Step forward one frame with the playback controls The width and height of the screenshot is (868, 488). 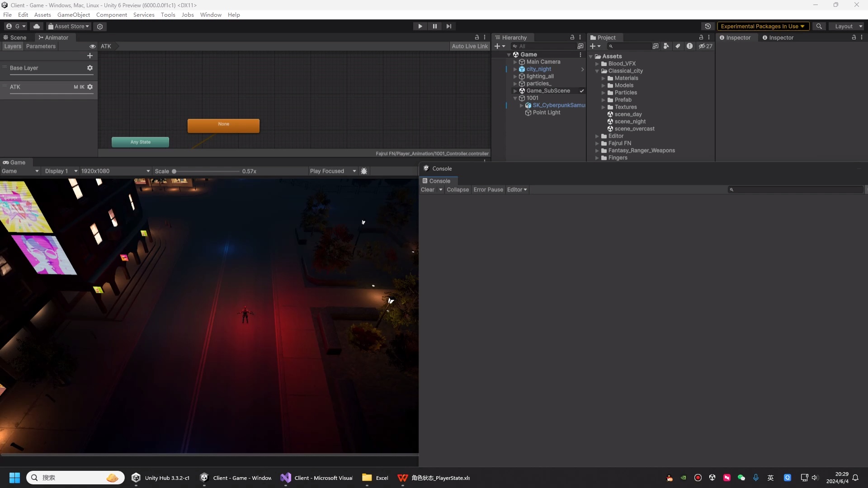pos(449,26)
